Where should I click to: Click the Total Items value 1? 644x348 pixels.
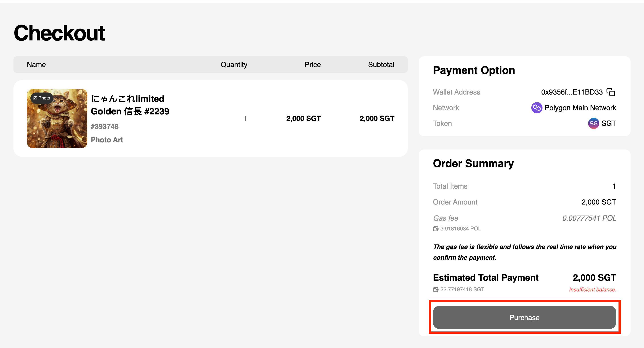(614, 186)
